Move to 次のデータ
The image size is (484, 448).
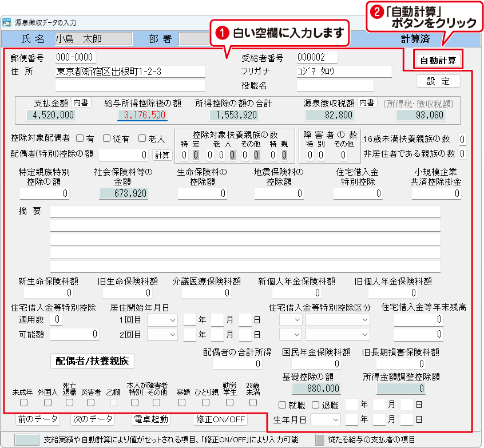(93, 419)
